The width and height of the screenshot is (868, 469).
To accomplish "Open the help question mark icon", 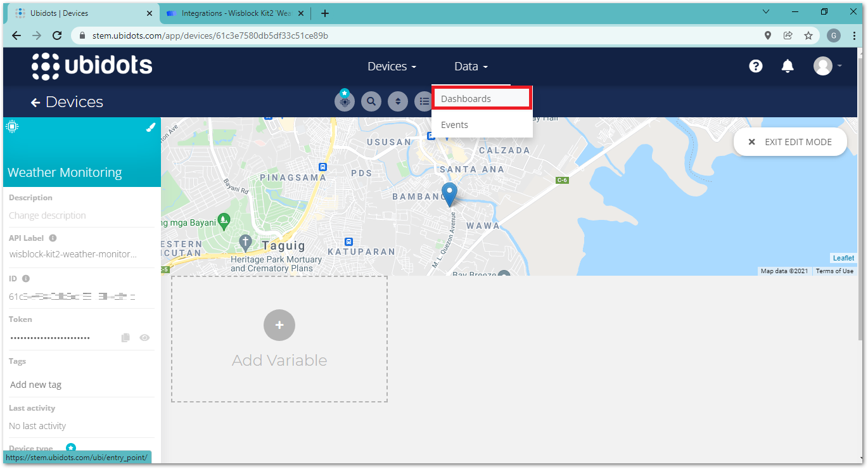I will pyautogui.click(x=755, y=66).
